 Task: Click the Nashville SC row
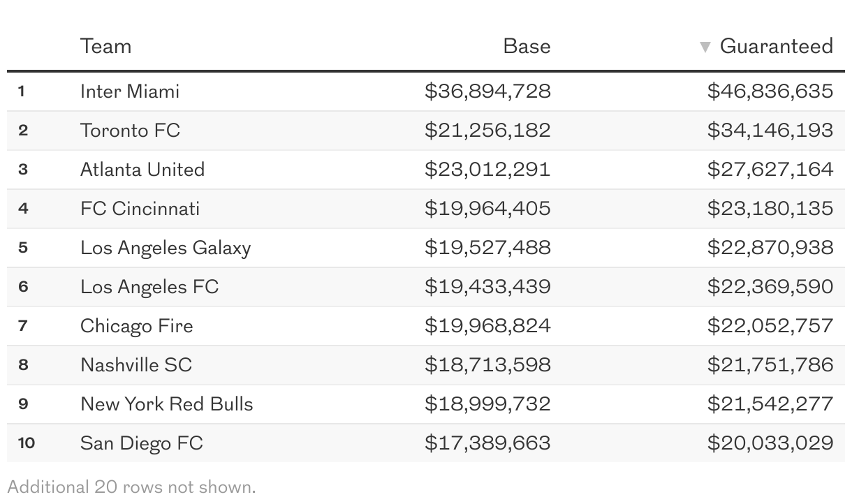[136, 365]
